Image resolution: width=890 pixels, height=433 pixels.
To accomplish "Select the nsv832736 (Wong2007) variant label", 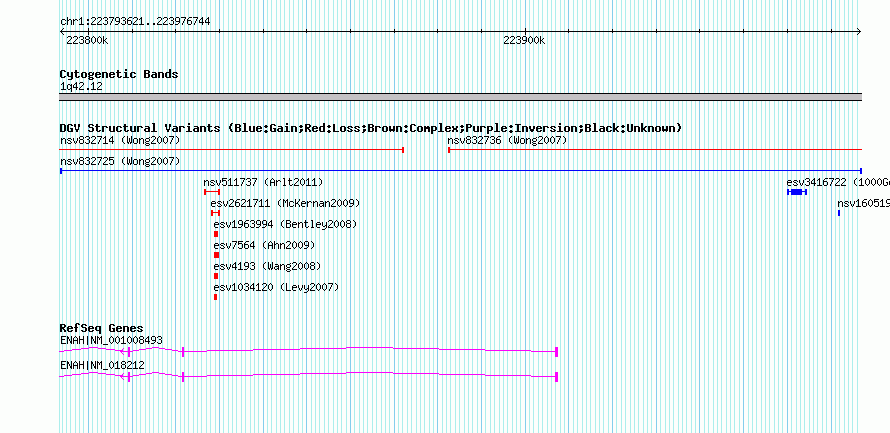I will 507,140.
